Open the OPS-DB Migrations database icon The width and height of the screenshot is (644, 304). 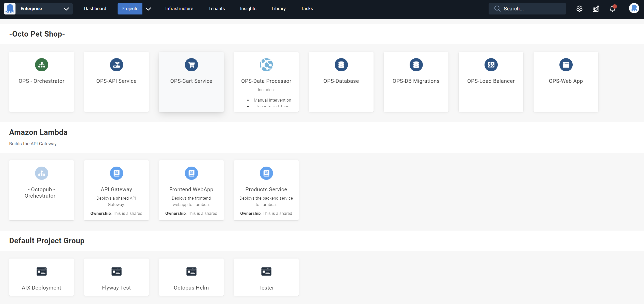416,65
